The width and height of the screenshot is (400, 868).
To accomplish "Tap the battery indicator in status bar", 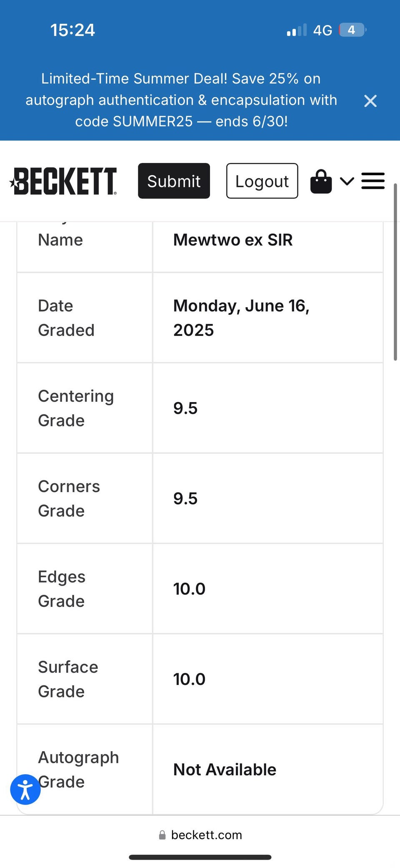I will (x=352, y=30).
